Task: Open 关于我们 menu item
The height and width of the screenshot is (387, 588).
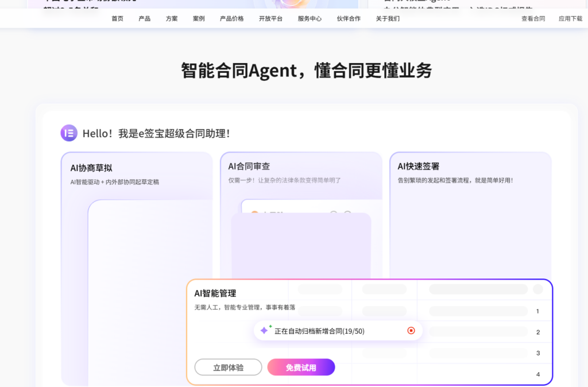Action: pyautogui.click(x=388, y=18)
